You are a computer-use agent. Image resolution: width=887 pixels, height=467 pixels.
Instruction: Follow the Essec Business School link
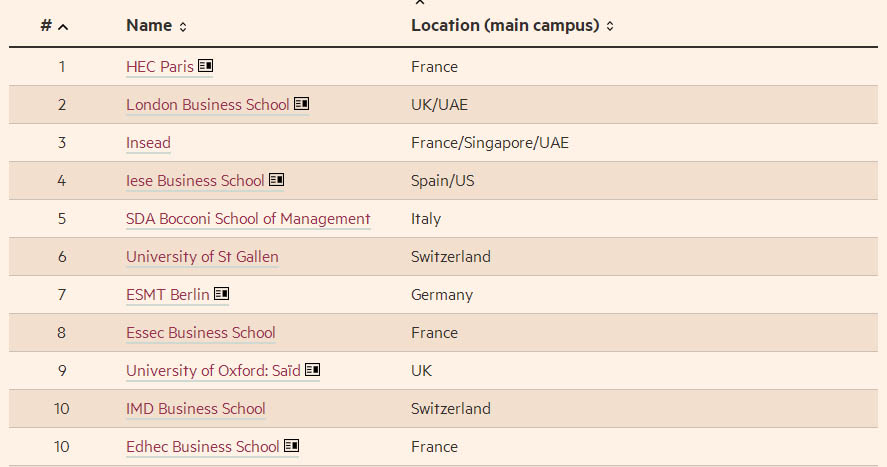click(201, 332)
